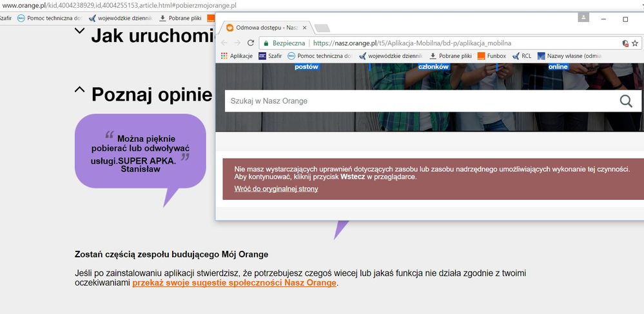Minimize the front Chrome window
The width and height of the screenshot is (644, 314).
[x=604, y=19]
